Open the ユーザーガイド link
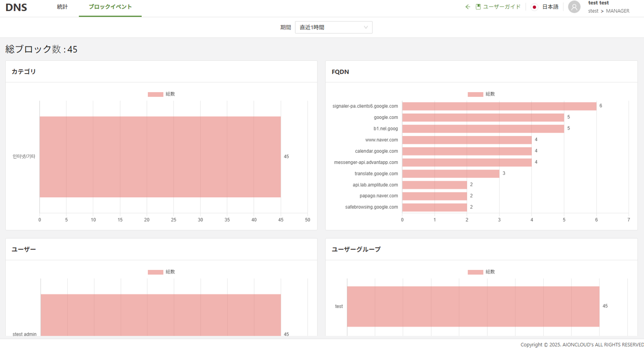This screenshot has height=348, width=644. click(x=501, y=7)
